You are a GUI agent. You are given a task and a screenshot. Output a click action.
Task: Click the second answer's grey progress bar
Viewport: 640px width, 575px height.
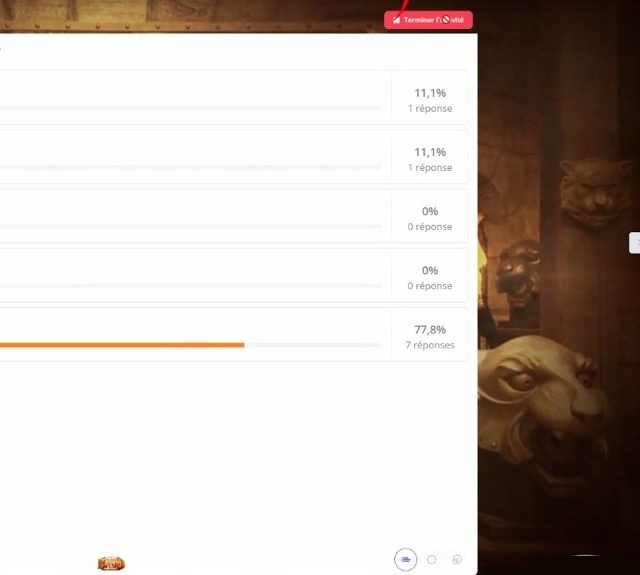click(191, 168)
